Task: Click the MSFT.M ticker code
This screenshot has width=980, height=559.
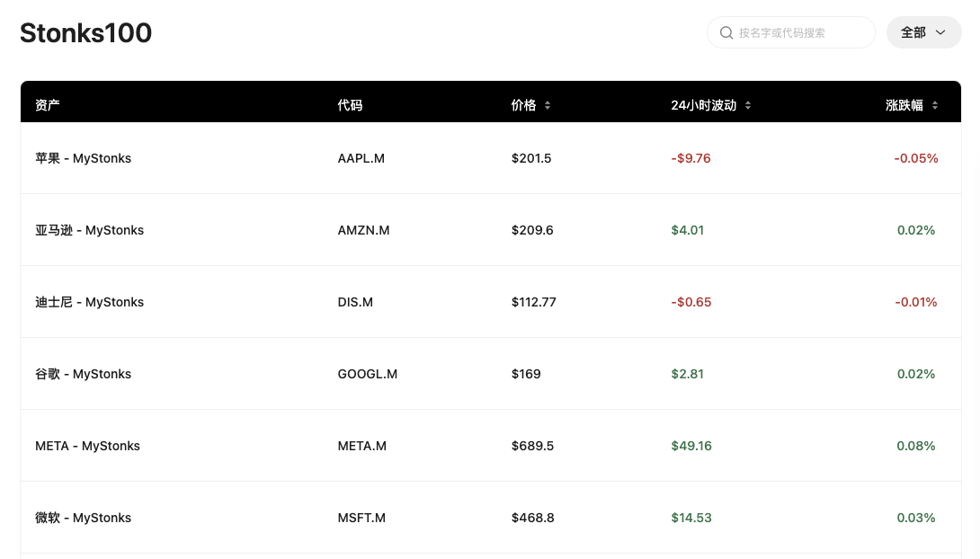Action: coord(361,518)
